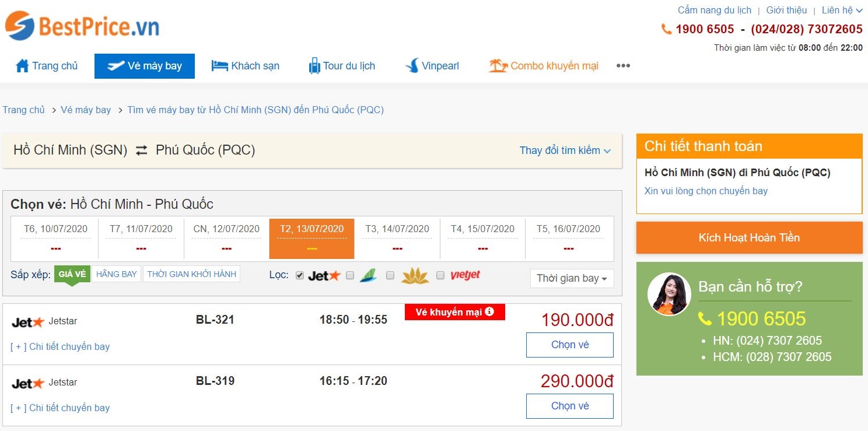This screenshot has width=868, height=431.
Task: Click Chọn vé for the 190.000đ flight
Action: tap(570, 345)
